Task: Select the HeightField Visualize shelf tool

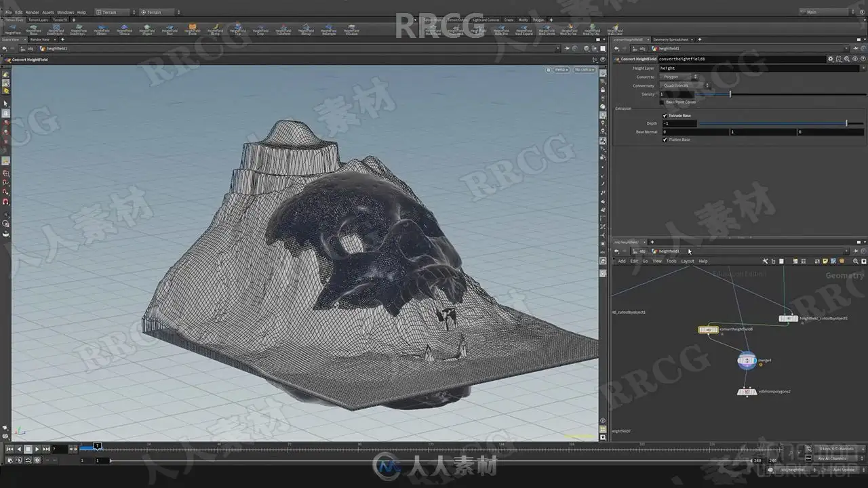Action: [x=351, y=30]
